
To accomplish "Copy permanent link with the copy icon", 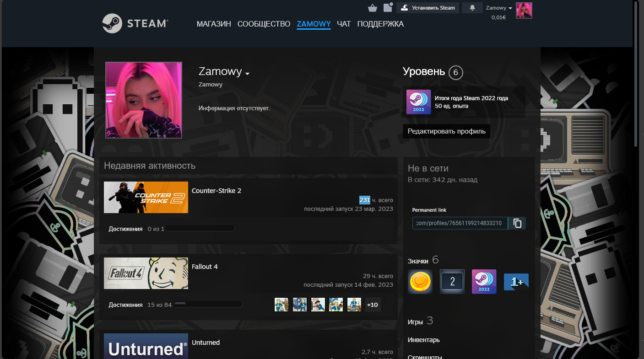I will click(517, 223).
